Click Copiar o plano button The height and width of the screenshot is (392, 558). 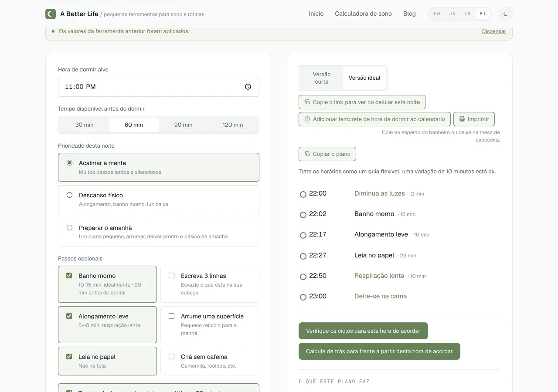327,154
